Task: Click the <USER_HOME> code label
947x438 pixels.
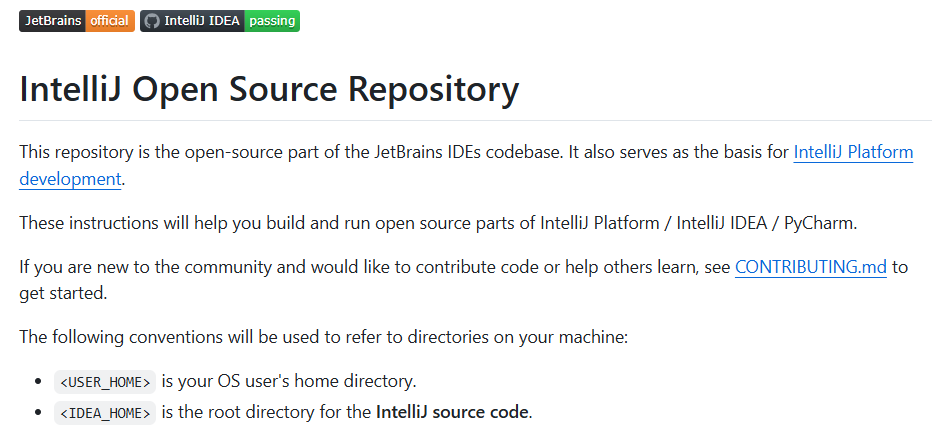Action: [x=105, y=382]
